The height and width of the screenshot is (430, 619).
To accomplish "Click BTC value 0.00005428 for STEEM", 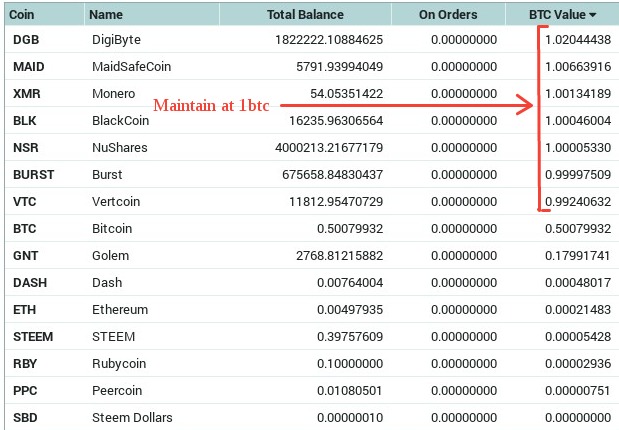I will click(x=578, y=337).
